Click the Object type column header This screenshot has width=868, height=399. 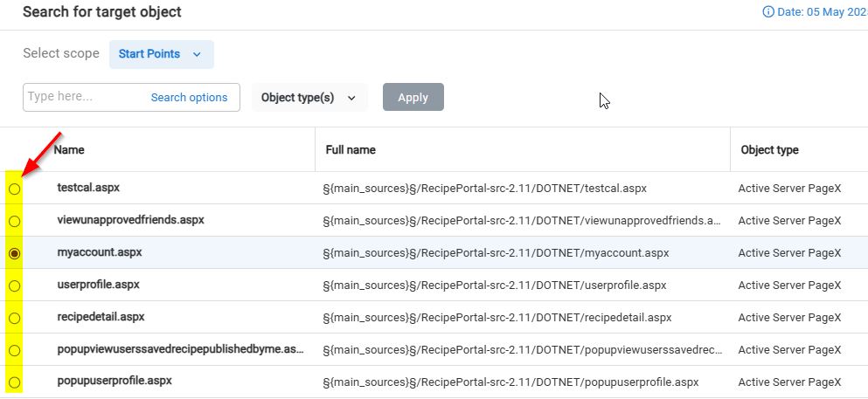coord(769,149)
